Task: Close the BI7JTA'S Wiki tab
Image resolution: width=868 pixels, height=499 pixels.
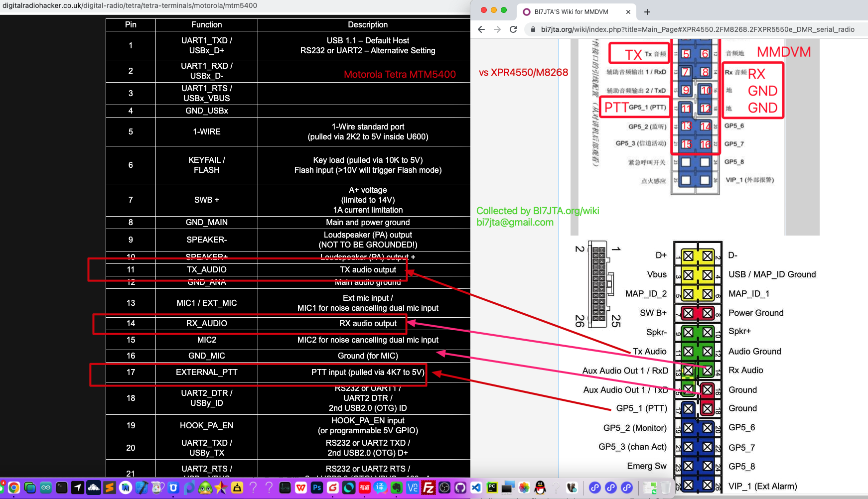Action: coord(628,12)
